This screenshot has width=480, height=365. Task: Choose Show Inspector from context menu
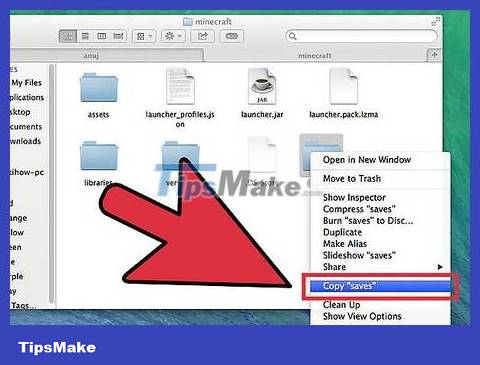(x=380, y=197)
